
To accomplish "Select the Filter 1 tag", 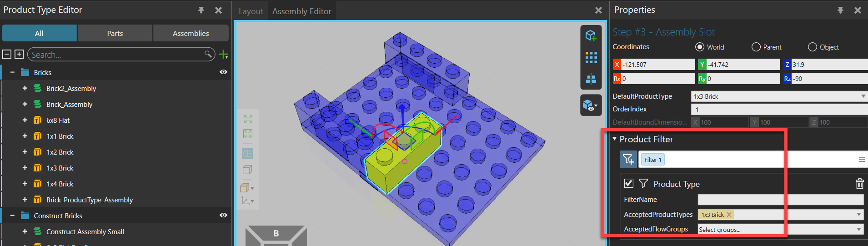I will (x=653, y=160).
